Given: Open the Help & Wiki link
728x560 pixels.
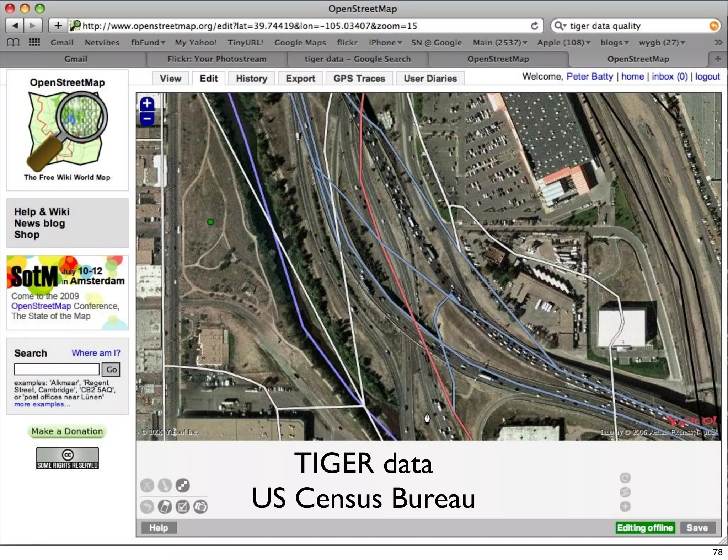Looking at the screenshot, I should (42, 212).
